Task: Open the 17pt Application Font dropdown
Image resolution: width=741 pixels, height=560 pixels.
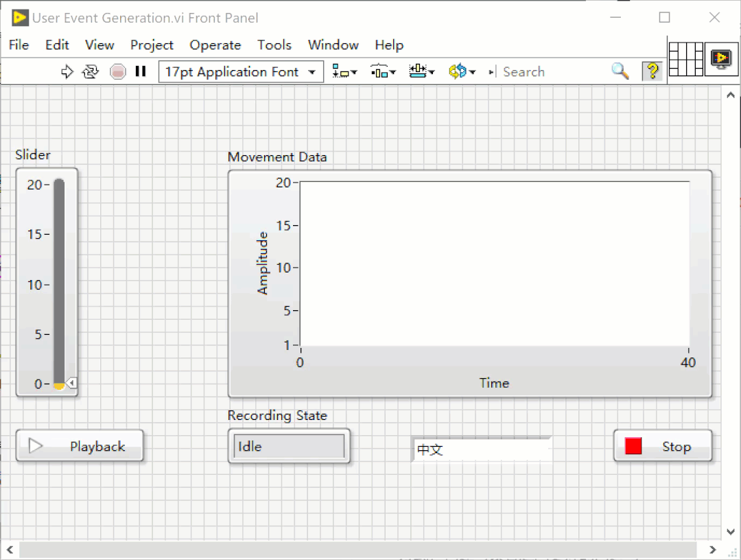Action: coord(312,71)
